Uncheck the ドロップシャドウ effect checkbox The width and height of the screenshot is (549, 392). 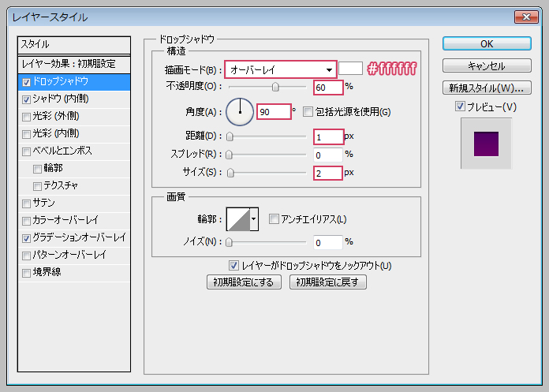(x=26, y=82)
